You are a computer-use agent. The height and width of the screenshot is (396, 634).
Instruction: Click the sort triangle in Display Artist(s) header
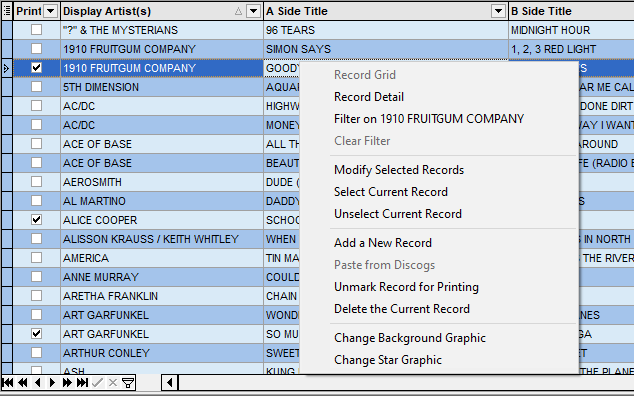click(238, 11)
